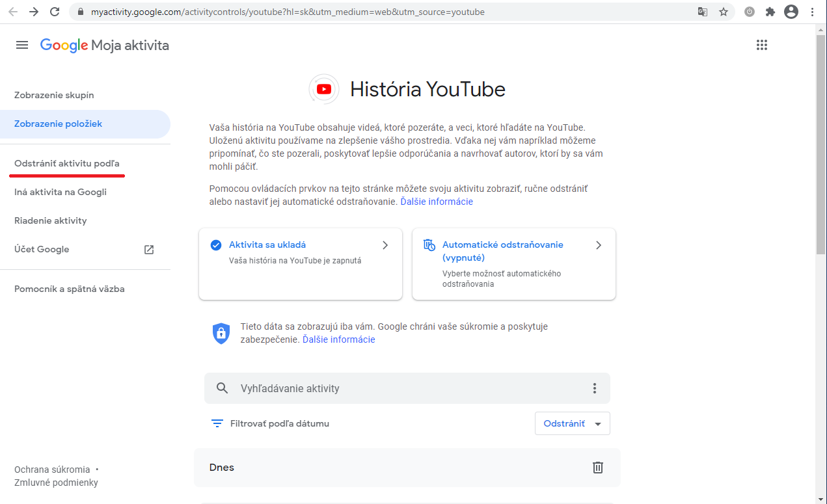Screen dimensions: 827x504
Task: Click the auto-delete icon on Automatické odstraňovanie
Action: 429,245
